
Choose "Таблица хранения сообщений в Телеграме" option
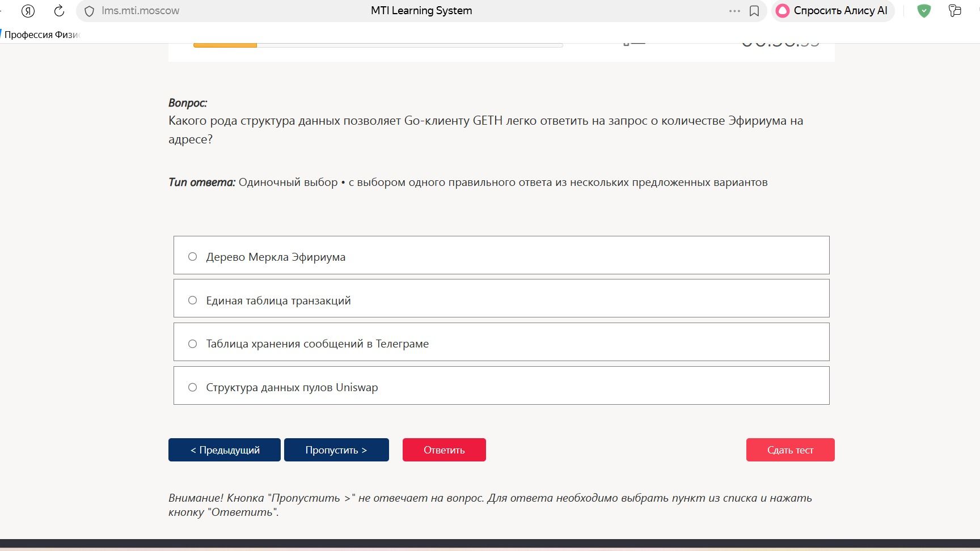point(501,342)
